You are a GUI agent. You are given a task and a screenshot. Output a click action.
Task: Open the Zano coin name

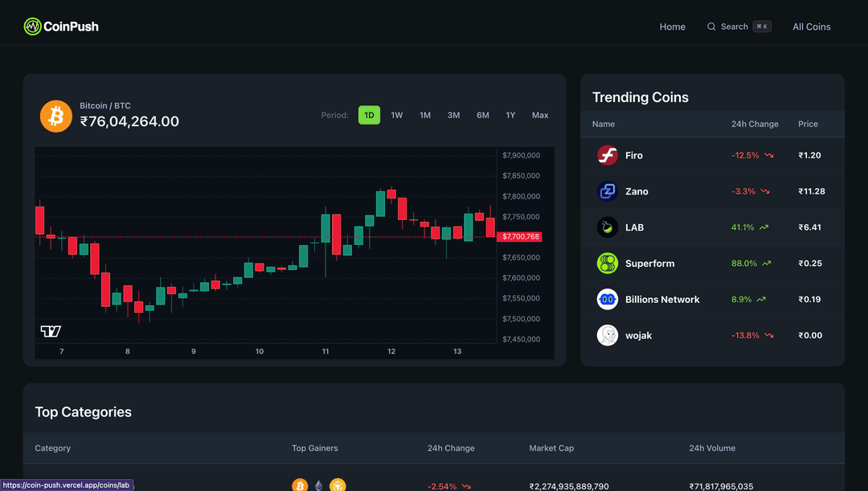(x=637, y=191)
